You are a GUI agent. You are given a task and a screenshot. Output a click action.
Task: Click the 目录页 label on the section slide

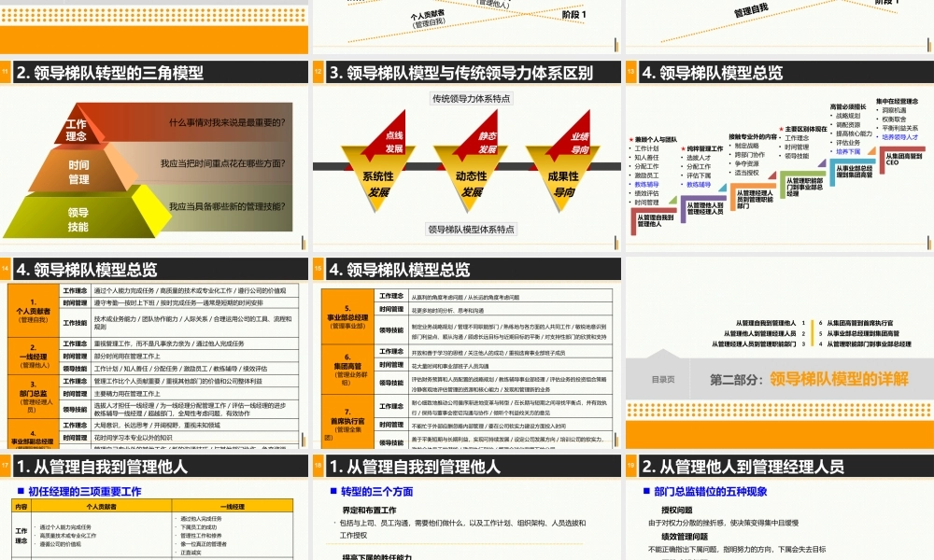(x=663, y=380)
